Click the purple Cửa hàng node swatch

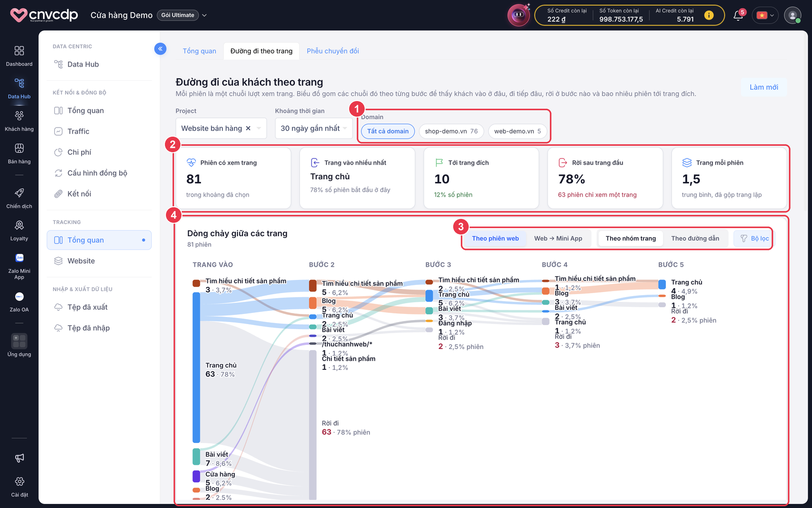click(196, 476)
